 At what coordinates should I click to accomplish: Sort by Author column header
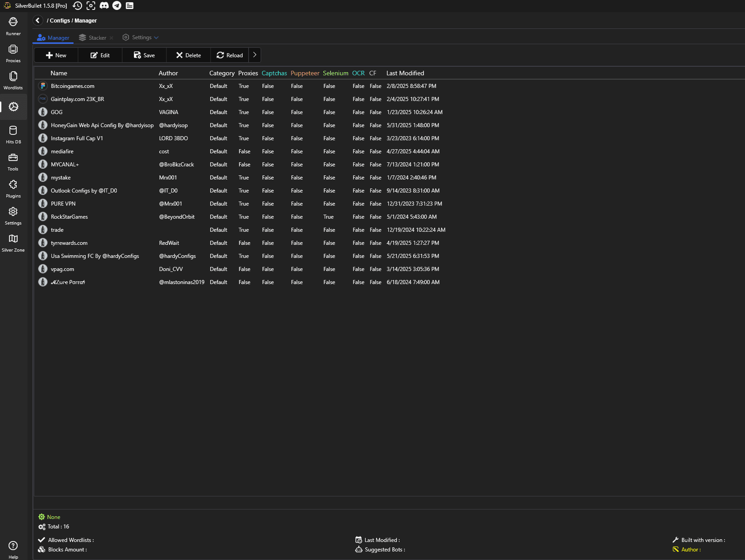click(168, 73)
